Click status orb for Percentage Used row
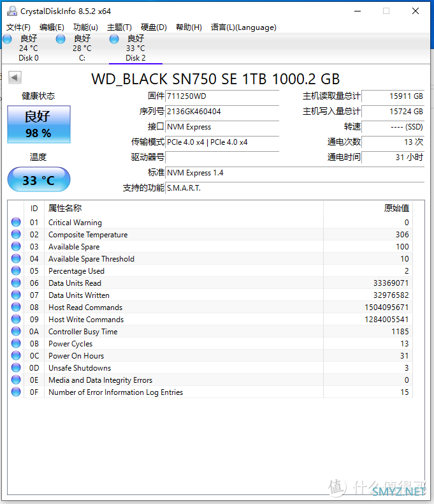The image size is (434, 504). 16,271
